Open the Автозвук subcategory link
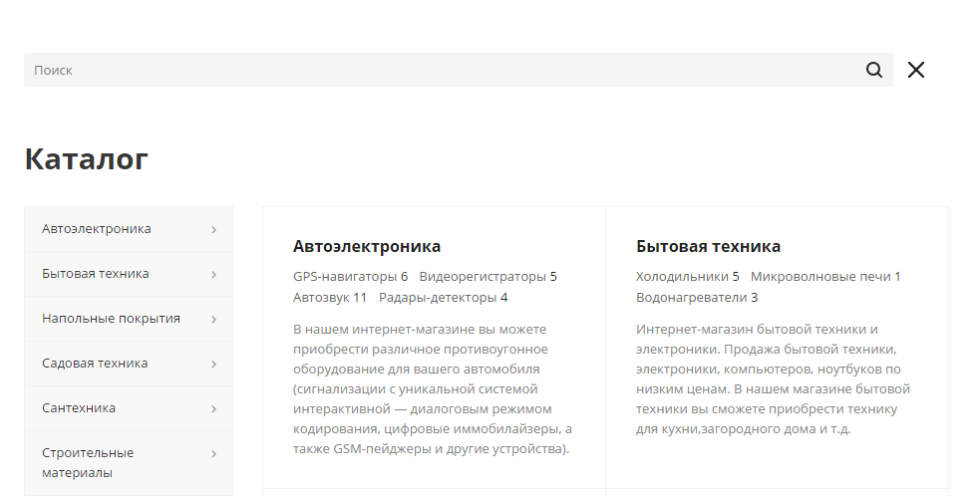Viewport: 980px width, 496px height. (321, 298)
